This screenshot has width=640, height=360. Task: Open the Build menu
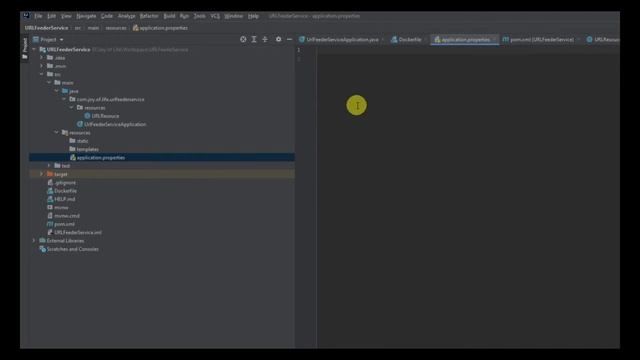pos(169,16)
